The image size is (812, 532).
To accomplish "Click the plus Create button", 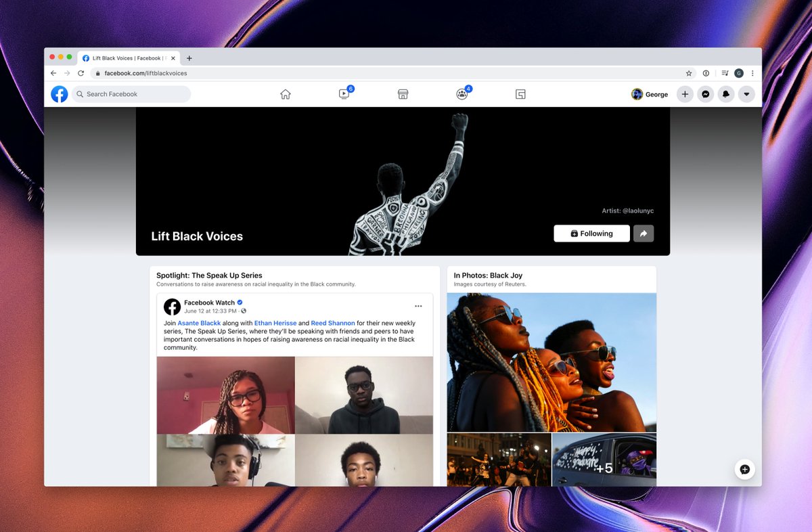I will [685, 94].
